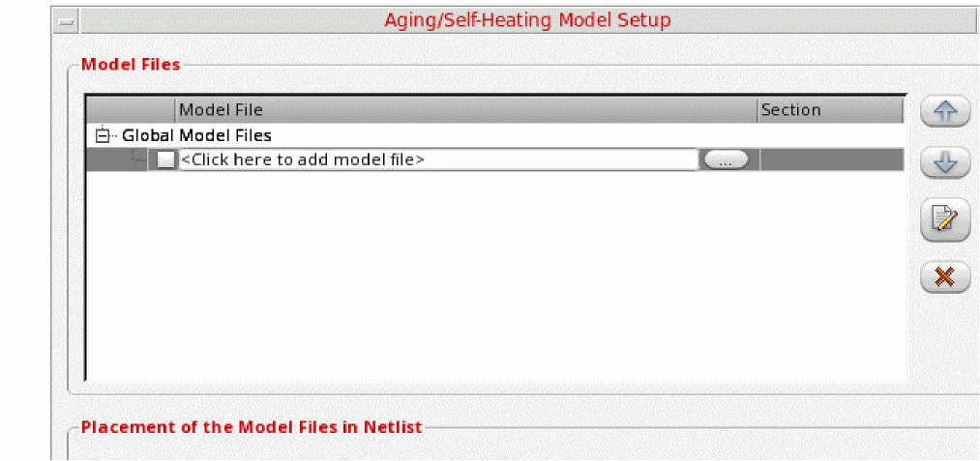Click the move down arrow button

944,164
